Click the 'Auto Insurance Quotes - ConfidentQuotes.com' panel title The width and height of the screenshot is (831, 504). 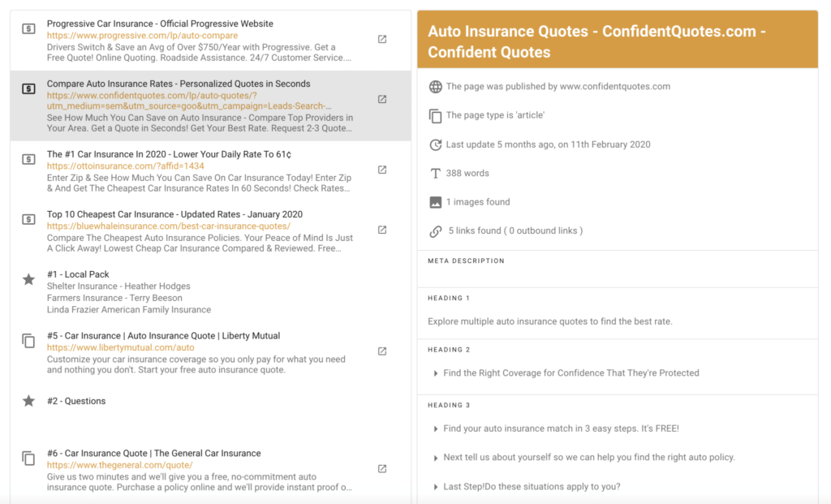[596, 41]
